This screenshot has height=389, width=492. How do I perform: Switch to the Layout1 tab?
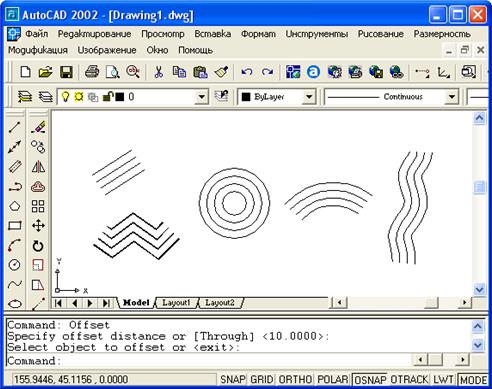tap(176, 303)
